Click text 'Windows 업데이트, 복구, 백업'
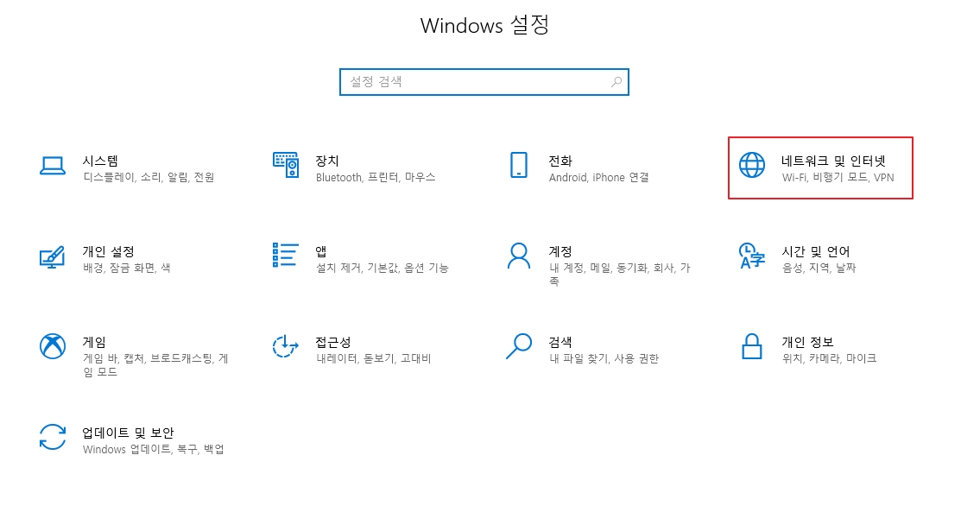Viewport: 980px width, 512px height. [x=154, y=450]
